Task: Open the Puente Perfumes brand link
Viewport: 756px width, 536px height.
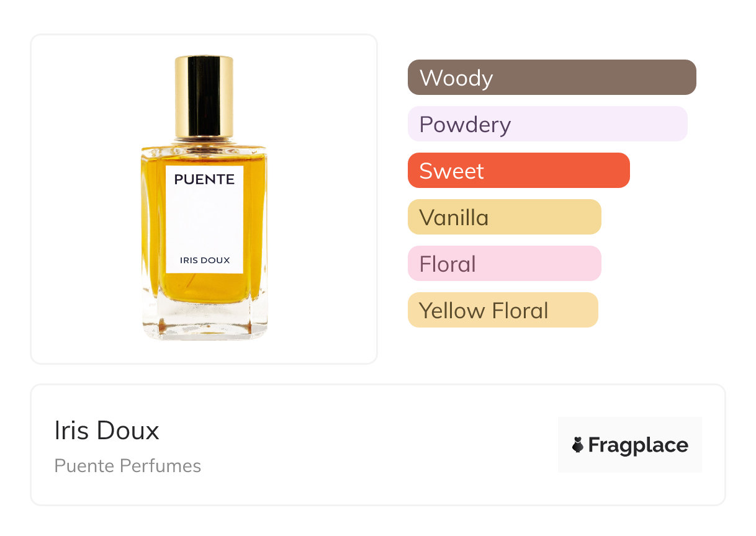Action: point(127,466)
